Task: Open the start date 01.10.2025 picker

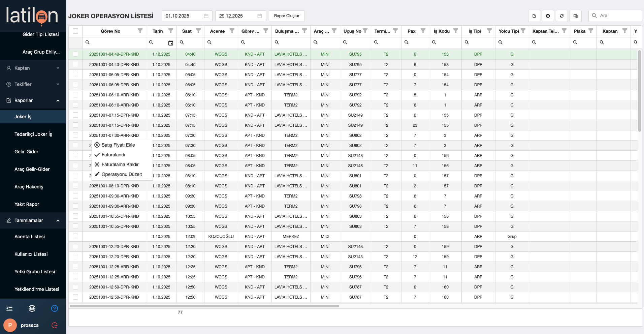Action: click(206, 16)
